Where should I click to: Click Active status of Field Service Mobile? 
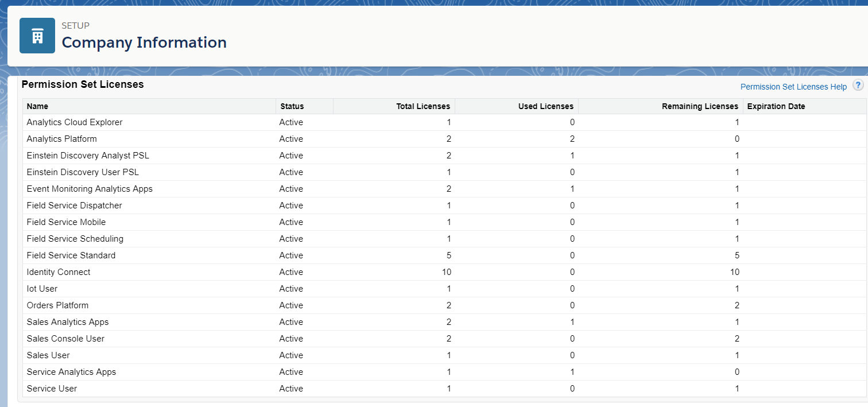(x=291, y=222)
